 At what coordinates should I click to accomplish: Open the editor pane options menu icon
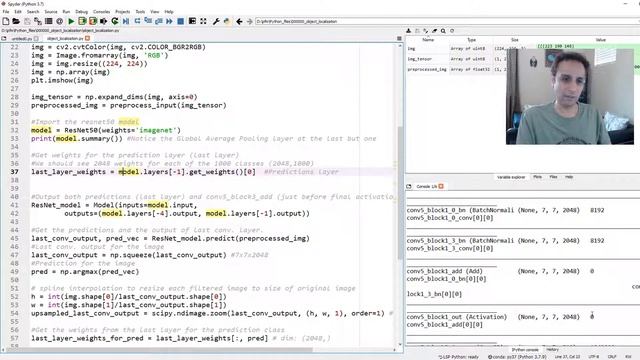point(399,38)
